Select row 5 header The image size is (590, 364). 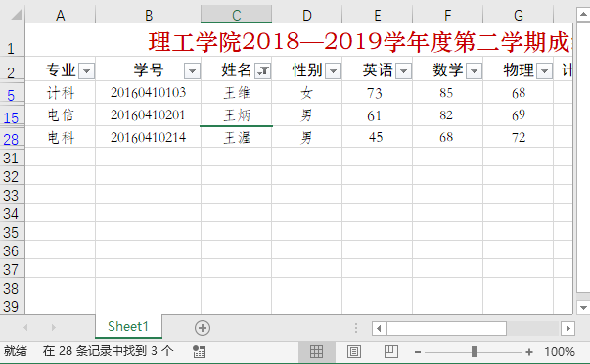click(12, 93)
